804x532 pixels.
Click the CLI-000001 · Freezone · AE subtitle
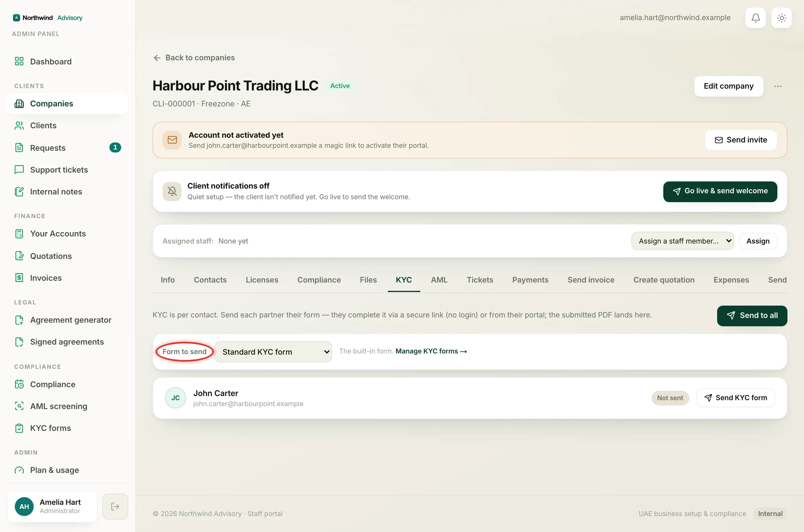point(201,104)
